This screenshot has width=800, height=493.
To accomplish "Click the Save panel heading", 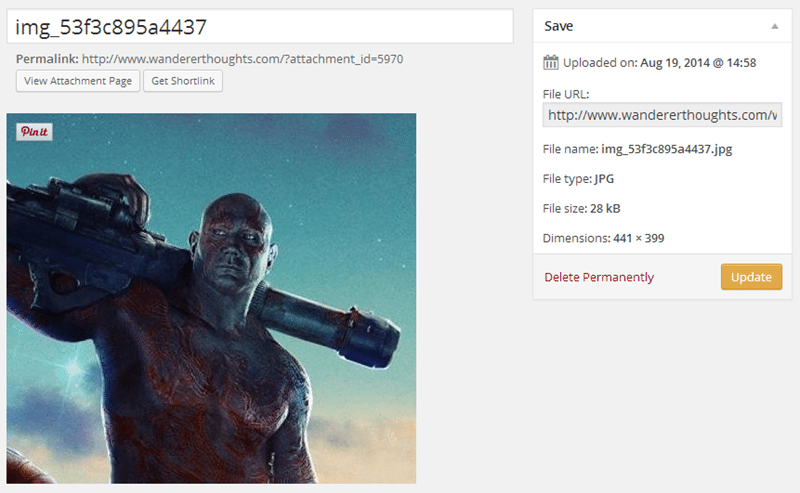I will 559,26.
